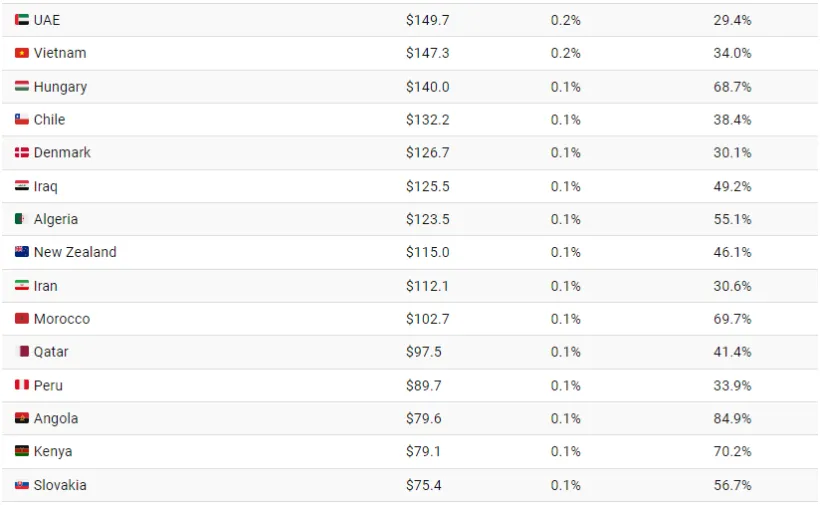Click the Kenya flag icon
The image size is (820, 505).
pos(21,452)
